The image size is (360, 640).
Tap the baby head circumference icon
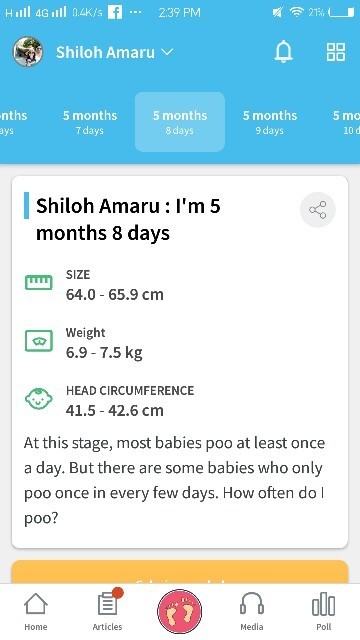click(39, 399)
